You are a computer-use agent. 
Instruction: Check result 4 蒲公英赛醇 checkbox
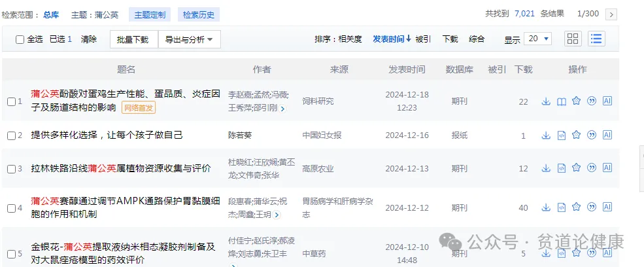pos(12,209)
